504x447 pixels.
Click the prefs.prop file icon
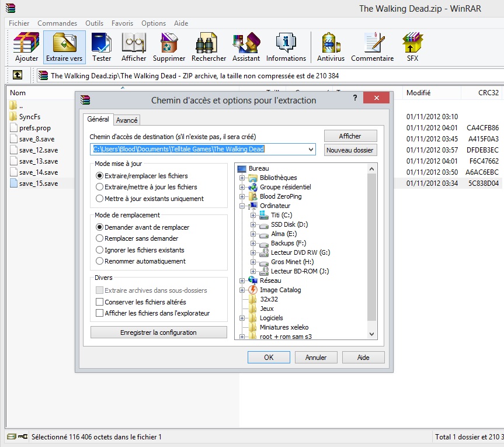coord(13,127)
